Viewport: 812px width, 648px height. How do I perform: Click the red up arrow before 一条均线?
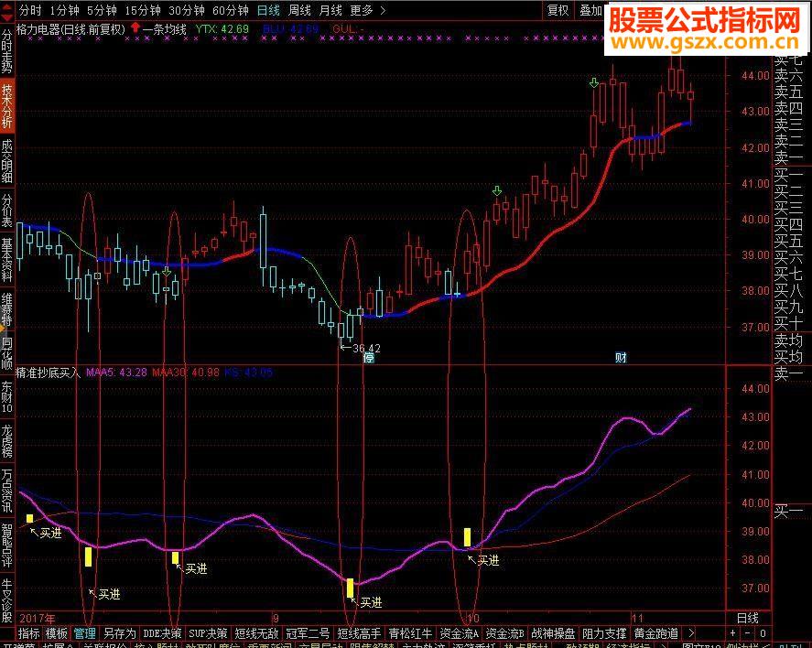pyautogui.click(x=135, y=28)
